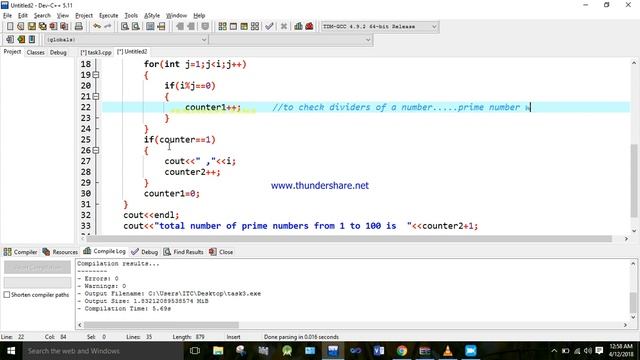Click the bottom panel Debug tab

[x=144, y=252]
